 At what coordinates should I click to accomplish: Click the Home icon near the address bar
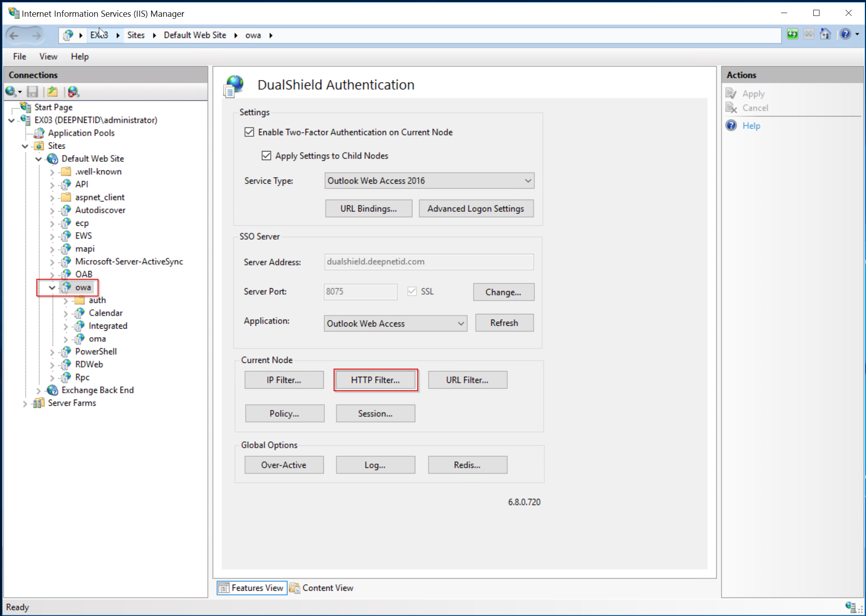[x=825, y=35]
